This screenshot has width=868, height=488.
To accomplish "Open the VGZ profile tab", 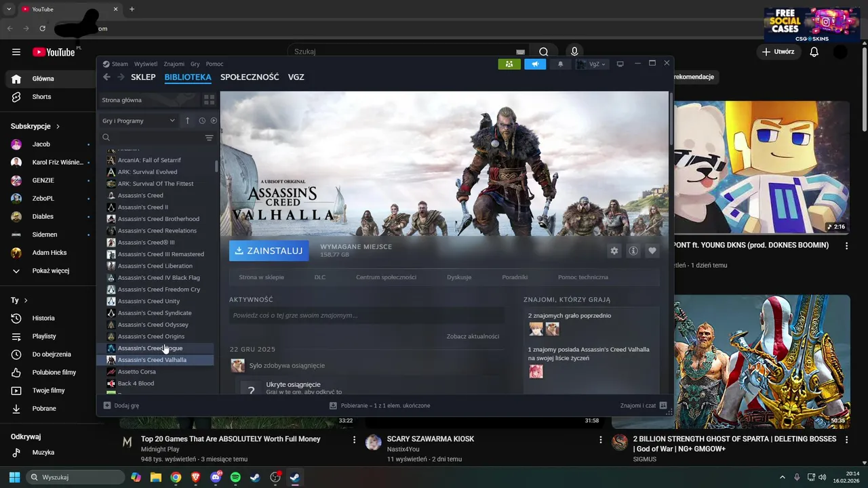I will coord(296,77).
